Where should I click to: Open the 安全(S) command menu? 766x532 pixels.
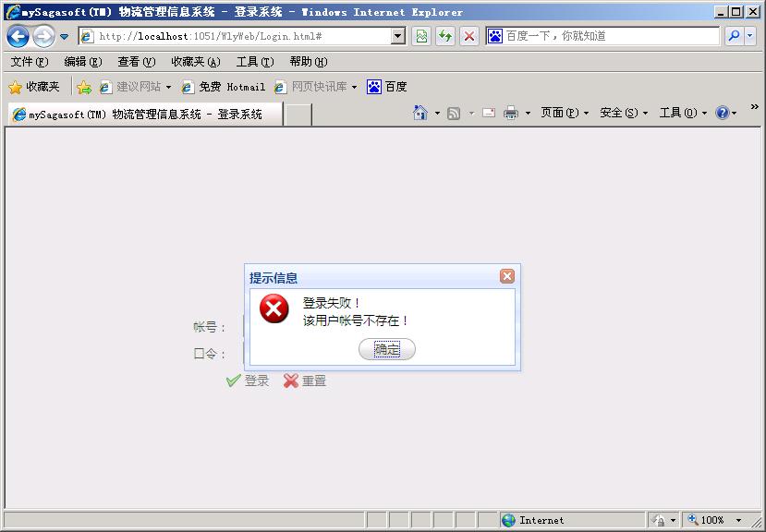(x=624, y=113)
